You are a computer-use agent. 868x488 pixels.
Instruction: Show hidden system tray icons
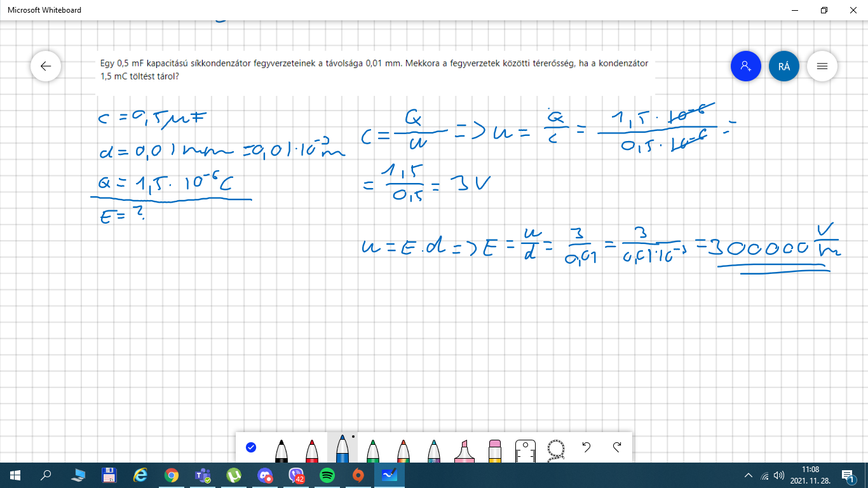[749, 475]
